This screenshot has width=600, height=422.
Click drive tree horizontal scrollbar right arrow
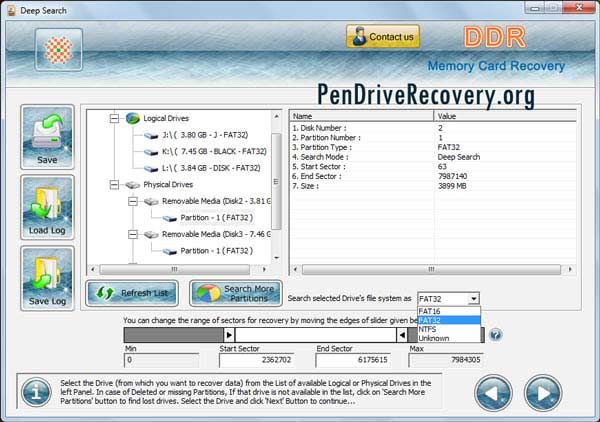(264, 269)
